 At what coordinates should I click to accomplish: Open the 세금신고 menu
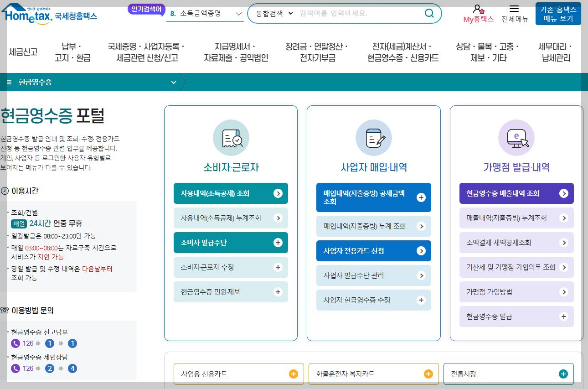click(x=23, y=52)
